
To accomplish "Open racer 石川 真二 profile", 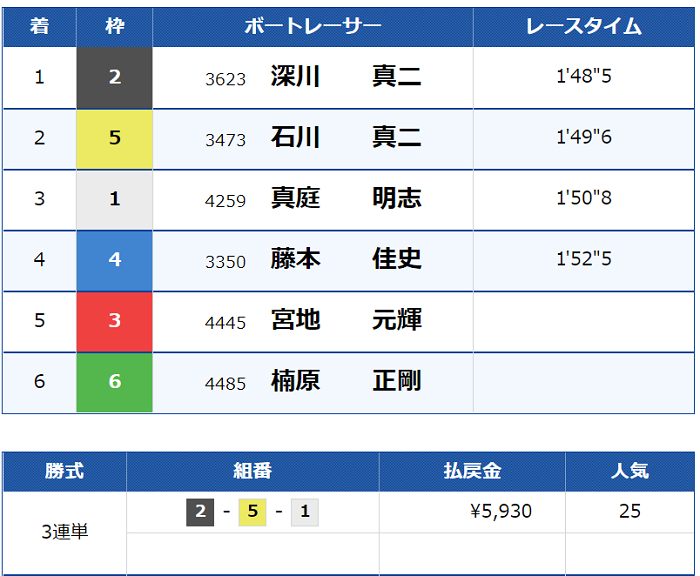I will [x=345, y=138].
